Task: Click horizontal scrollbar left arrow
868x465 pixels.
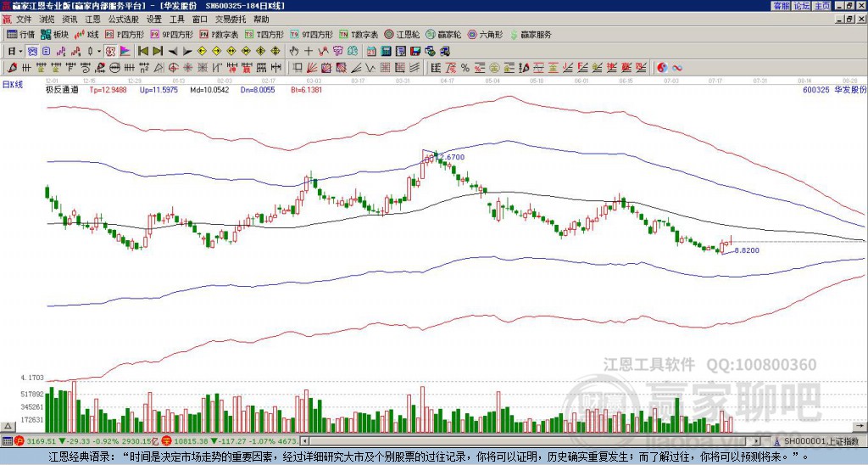Action: pos(303,442)
